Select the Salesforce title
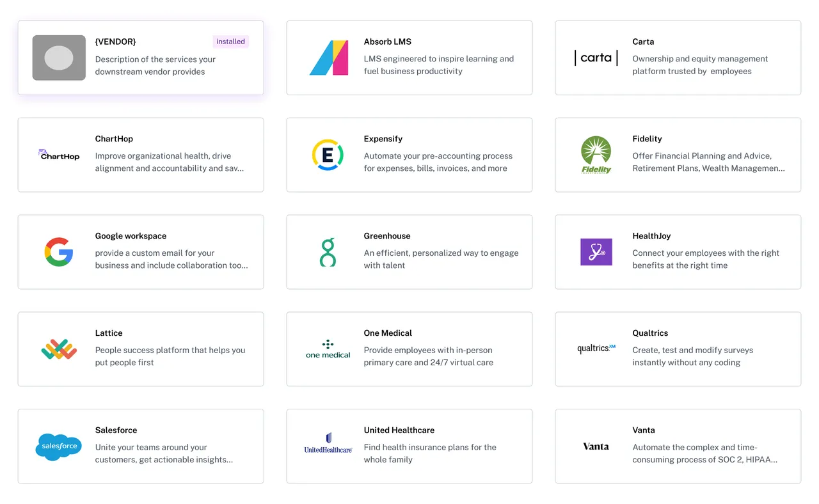Viewport: 819px width, 504px height. 116,430
